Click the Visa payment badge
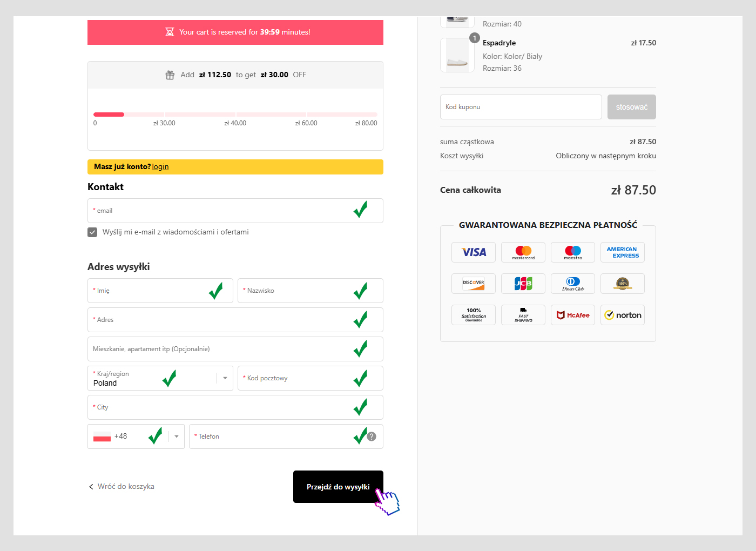 point(474,252)
